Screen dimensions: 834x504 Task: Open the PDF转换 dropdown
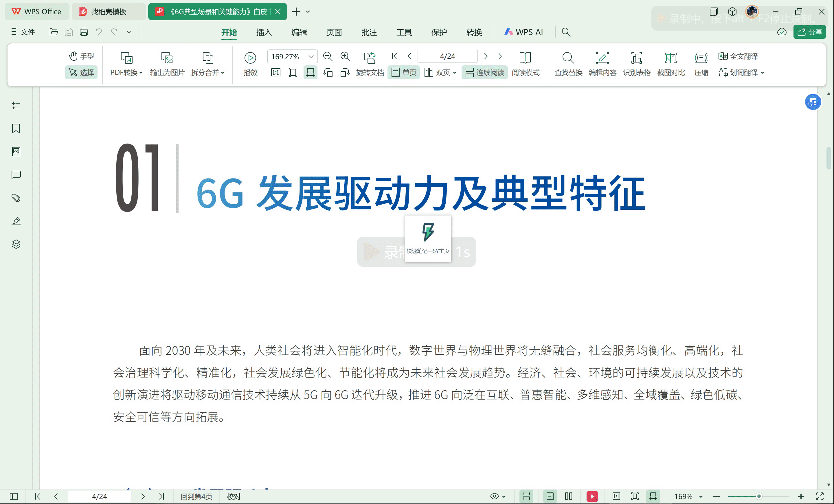tap(126, 72)
